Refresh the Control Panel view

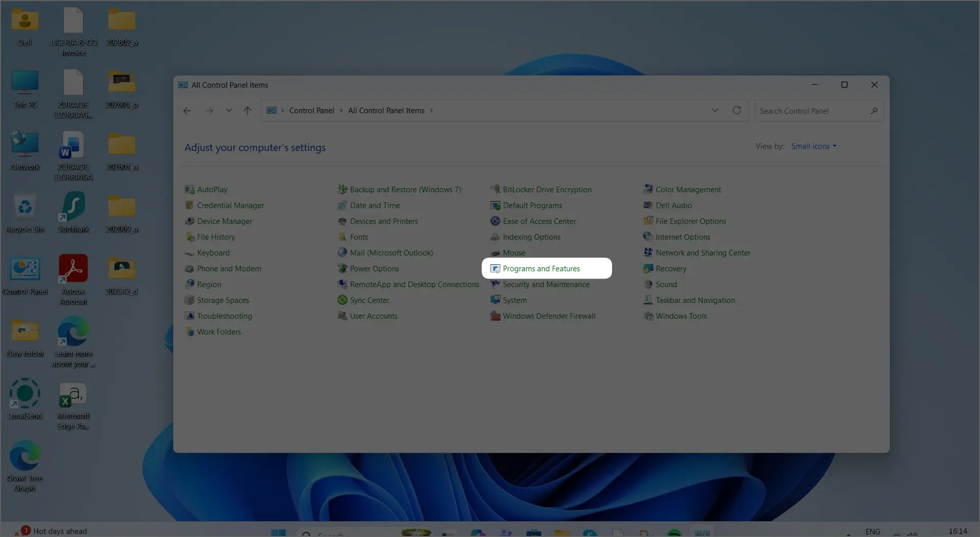(x=736, y=111)
